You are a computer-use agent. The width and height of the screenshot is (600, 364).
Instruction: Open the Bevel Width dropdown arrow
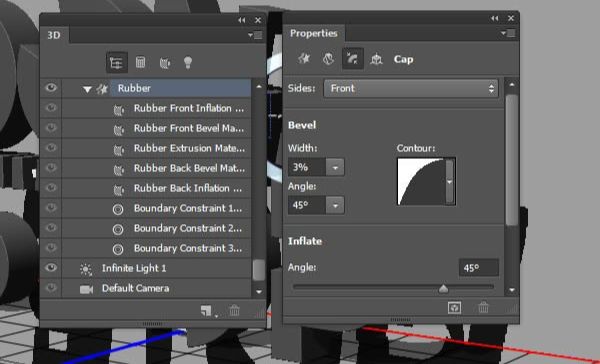coord(335,167)
